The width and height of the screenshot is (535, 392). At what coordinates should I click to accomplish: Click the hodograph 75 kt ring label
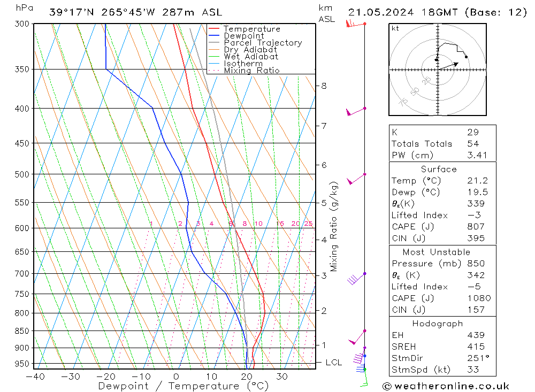click(x=403, y=102)
